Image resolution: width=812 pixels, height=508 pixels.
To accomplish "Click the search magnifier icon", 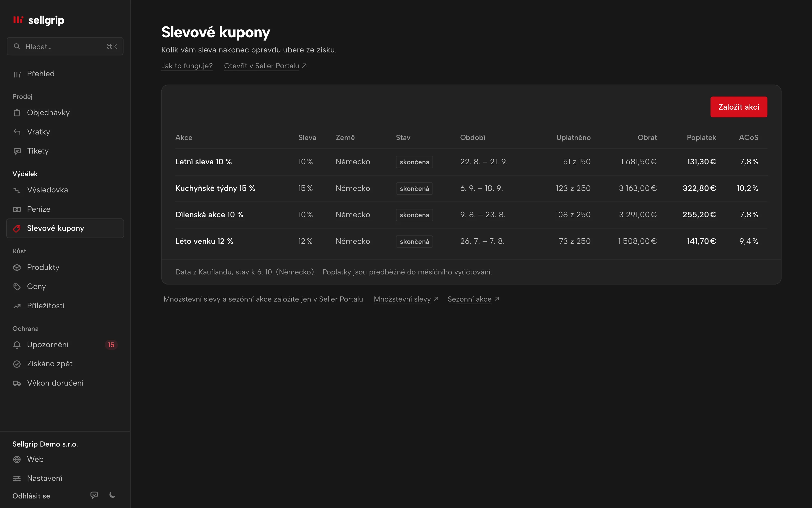I will click(17, 46).
